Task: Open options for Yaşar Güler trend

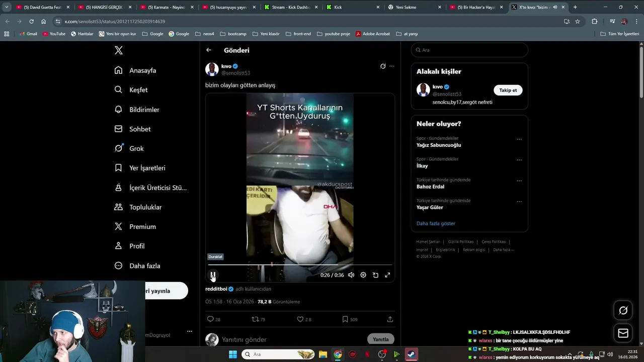Action: coord(519,201)
